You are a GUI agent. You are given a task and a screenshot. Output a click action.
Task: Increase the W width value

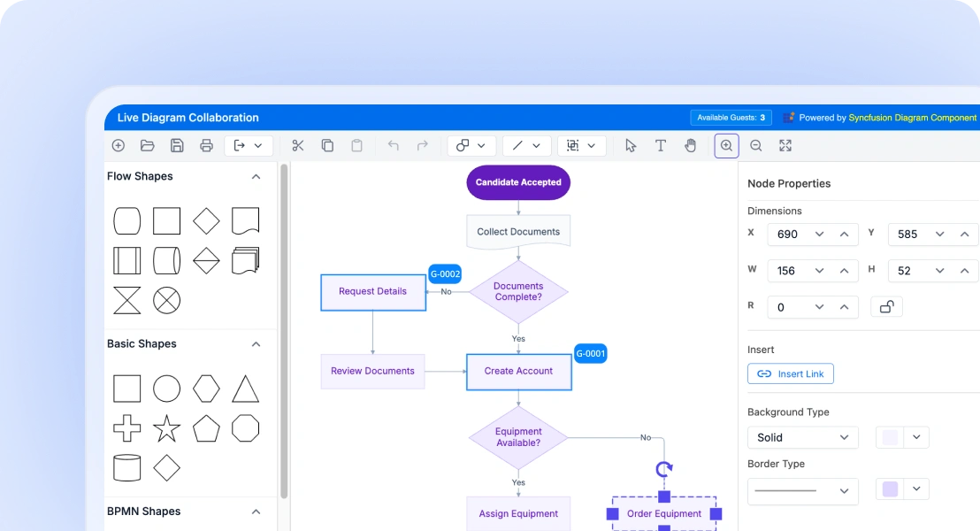pos(845,271)
